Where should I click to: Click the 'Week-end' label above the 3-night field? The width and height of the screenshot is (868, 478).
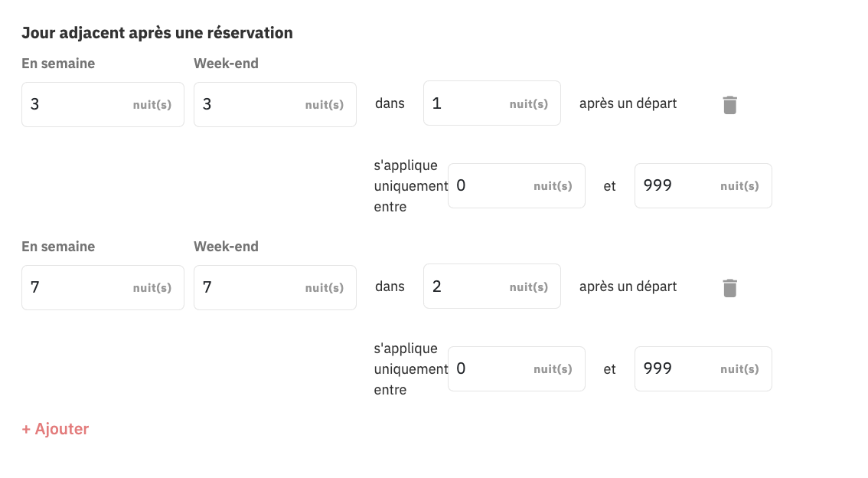click(x=226, y=63)
